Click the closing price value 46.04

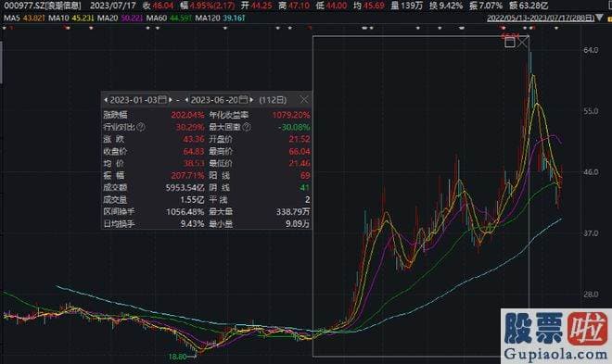(163, 6)
